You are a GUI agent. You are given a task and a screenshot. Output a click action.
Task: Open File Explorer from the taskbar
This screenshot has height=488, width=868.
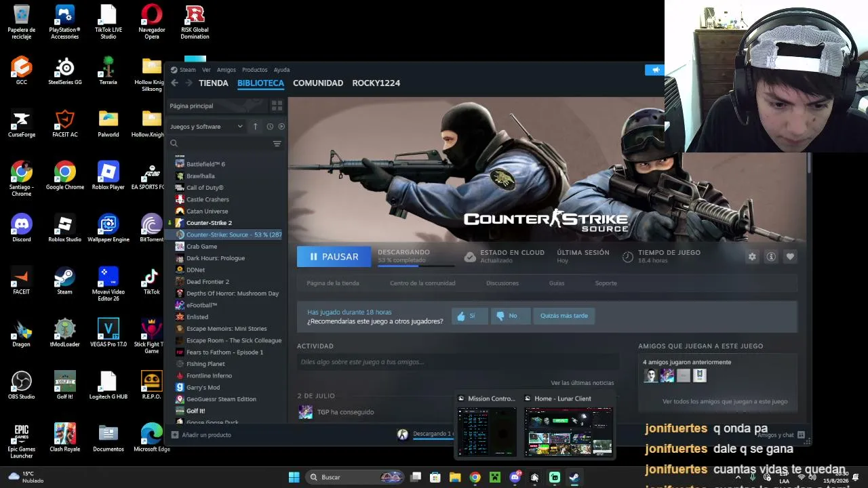pos(455,477)
